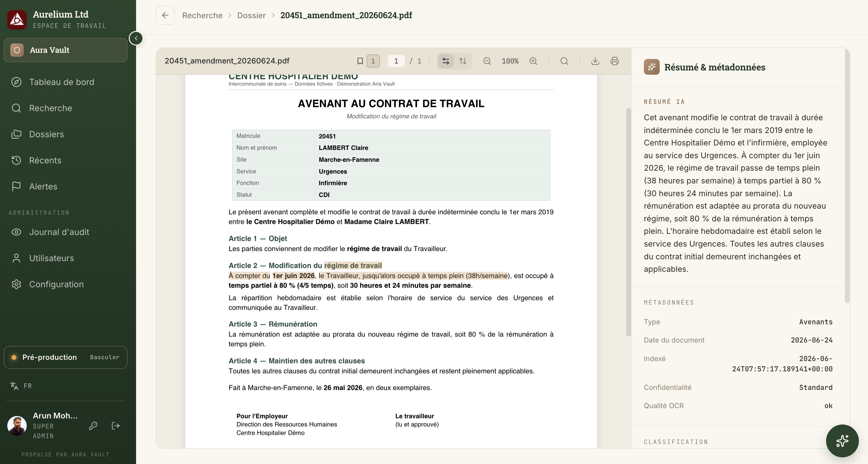
Task: Click the bookmark icon in the PDF toolbar
Action: [360, 61]
